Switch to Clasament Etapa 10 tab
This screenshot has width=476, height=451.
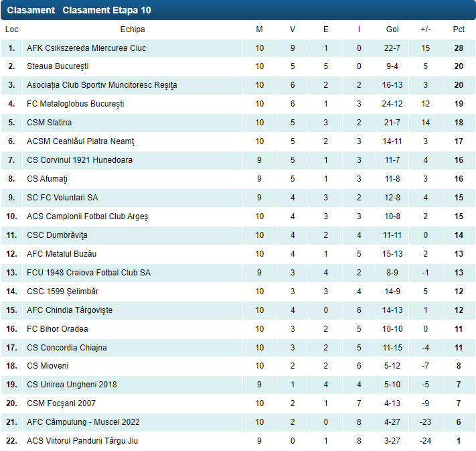106,10
